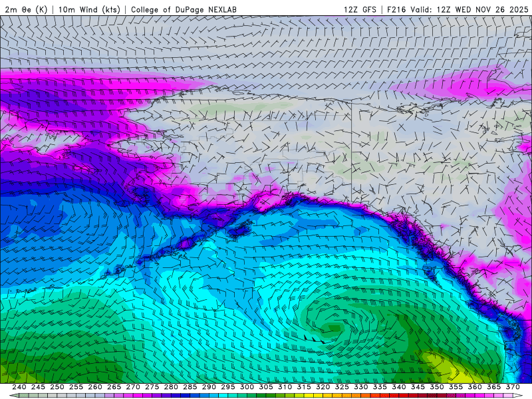Click the 355 colorbar label
Viewport: 532px width, 399px height.
(456, 387)
